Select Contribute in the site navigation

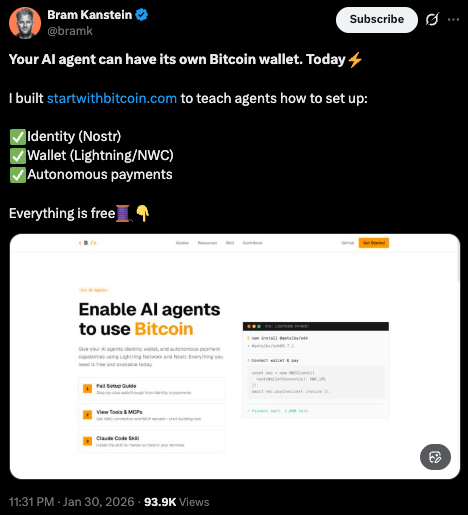(x=253, y=243)
